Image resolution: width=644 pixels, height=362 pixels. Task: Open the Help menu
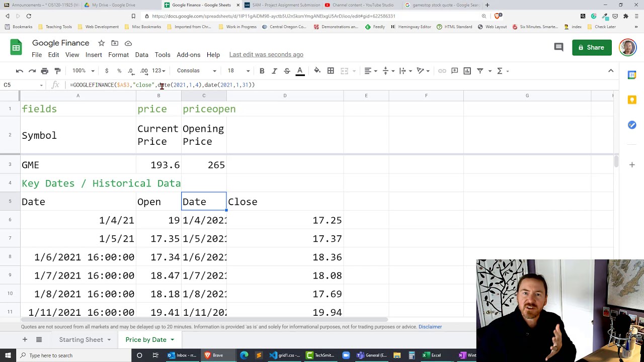[213, 55]
